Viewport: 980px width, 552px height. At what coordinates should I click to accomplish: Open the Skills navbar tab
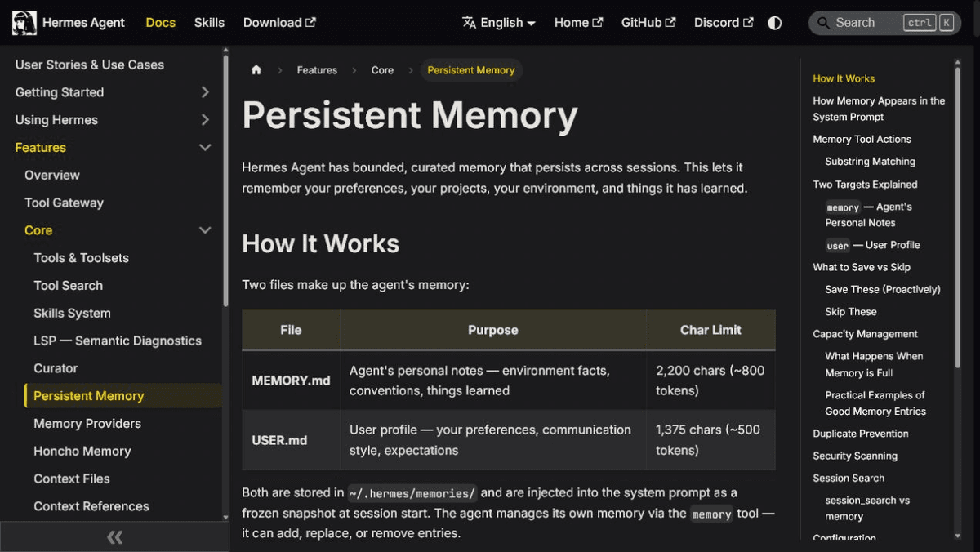(209, 23)
